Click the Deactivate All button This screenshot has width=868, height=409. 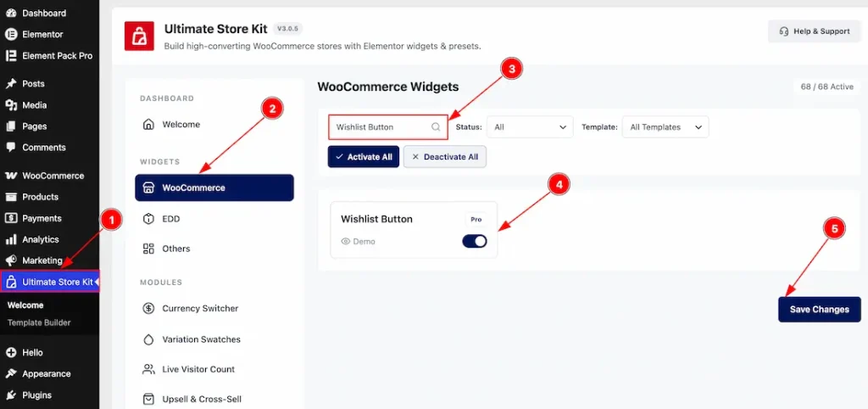[445, 157]
